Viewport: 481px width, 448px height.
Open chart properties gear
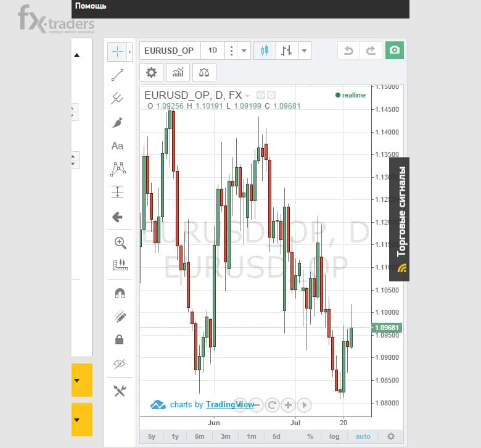coord(151,72)
